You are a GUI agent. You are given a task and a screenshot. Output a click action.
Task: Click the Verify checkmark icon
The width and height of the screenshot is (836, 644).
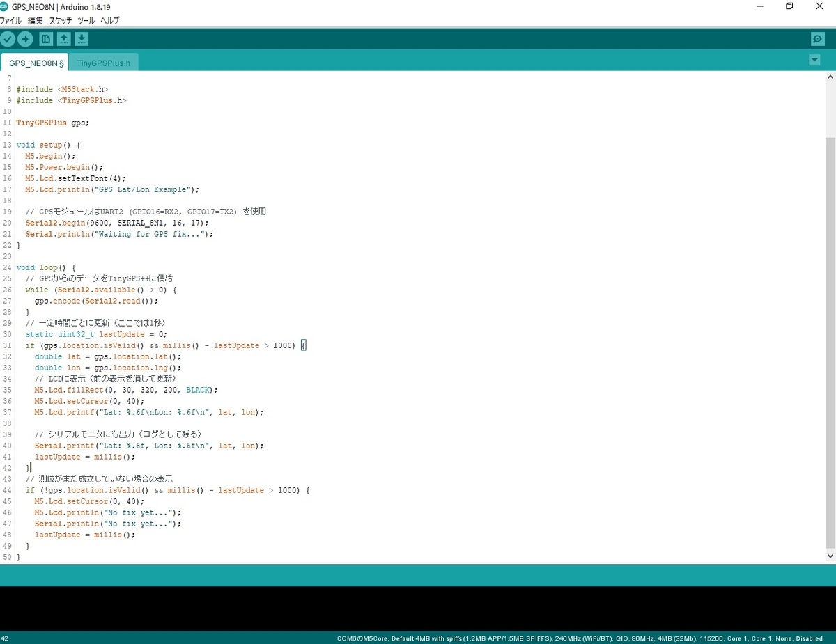[x=8, y=39]
